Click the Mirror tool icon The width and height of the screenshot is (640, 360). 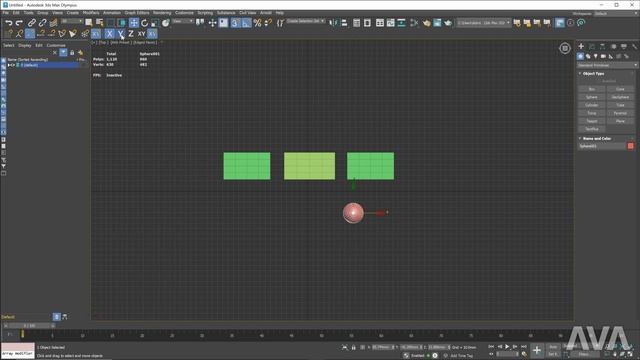(334, 23)
